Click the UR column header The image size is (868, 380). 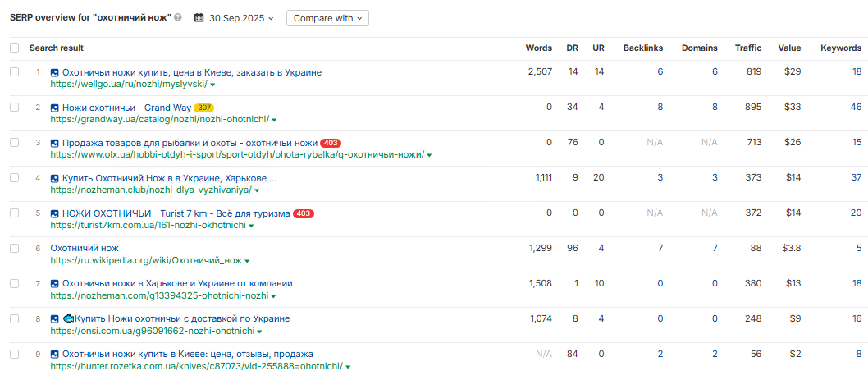tap(598, 48)
